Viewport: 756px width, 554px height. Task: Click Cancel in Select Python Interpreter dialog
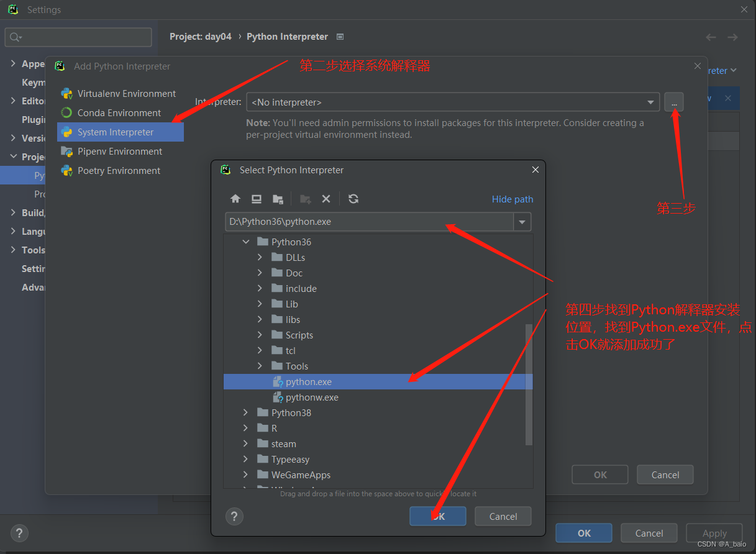(x=503, y=516)
